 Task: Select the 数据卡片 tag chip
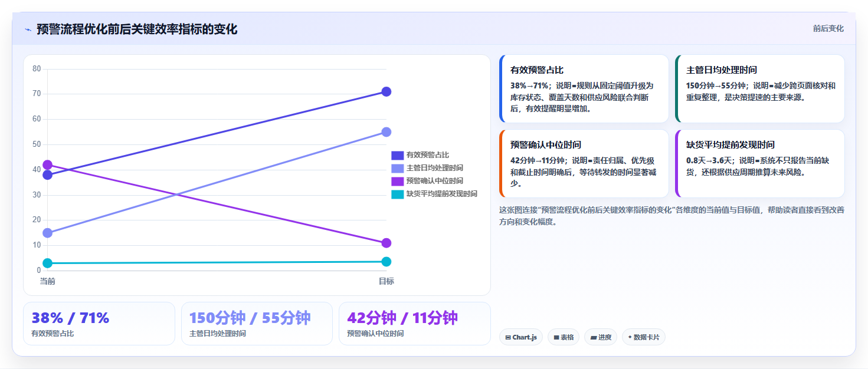click(644, 337)
